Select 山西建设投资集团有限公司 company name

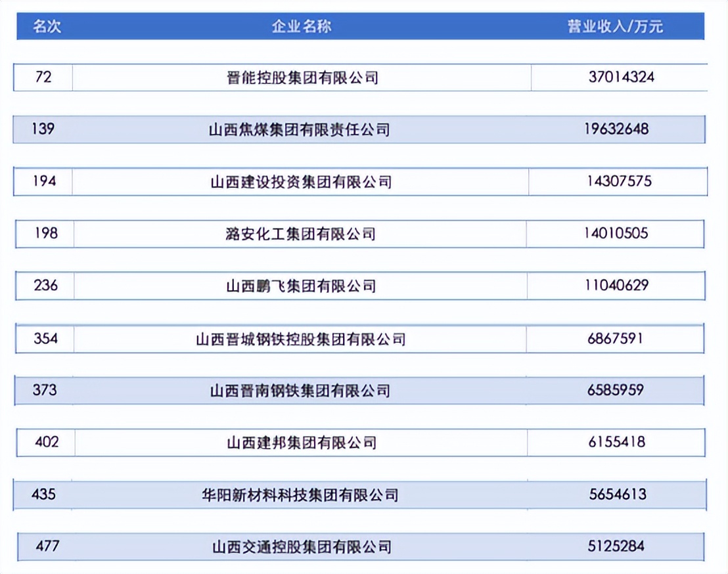point(301,181)
